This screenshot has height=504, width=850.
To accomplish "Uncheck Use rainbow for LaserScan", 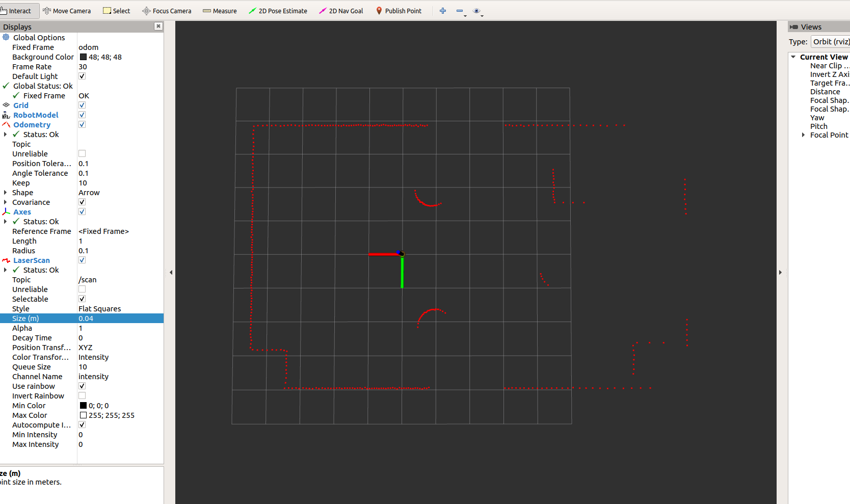I will (82, 386).
